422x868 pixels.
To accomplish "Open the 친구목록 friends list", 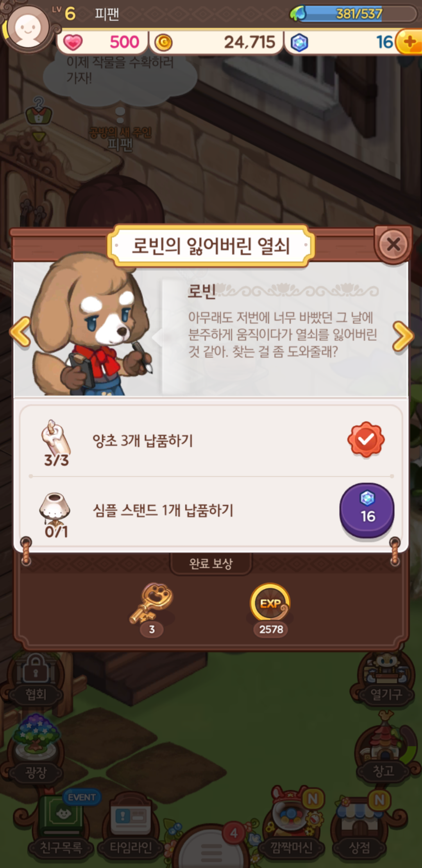I will tap(61, 824).
